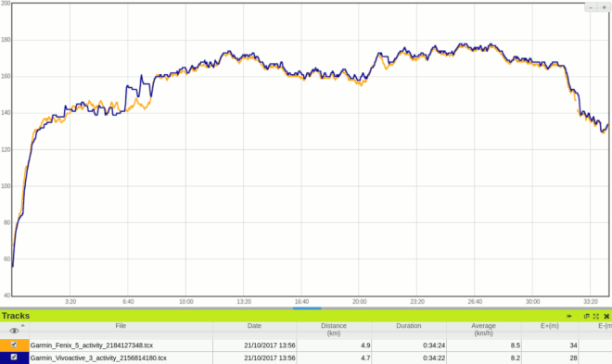Sort tracks by Date column
The height and width of the screenshot is (364, 612).
[x=254, y=326]
